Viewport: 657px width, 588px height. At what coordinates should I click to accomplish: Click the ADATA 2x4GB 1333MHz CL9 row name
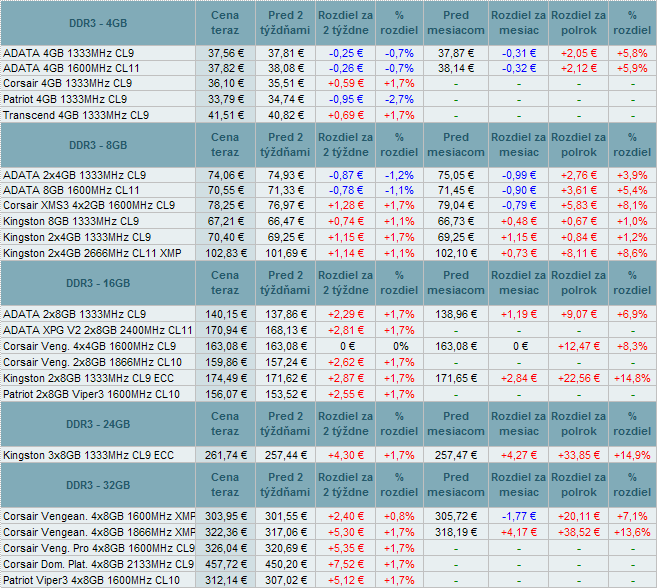(x=75, y=175)
